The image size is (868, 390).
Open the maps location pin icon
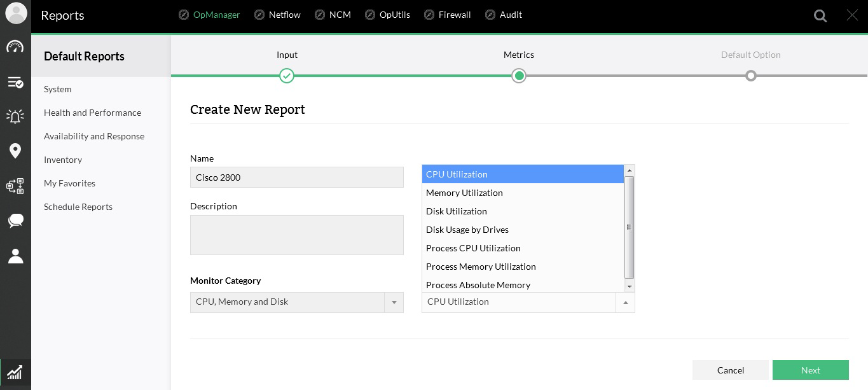(15, 151)
